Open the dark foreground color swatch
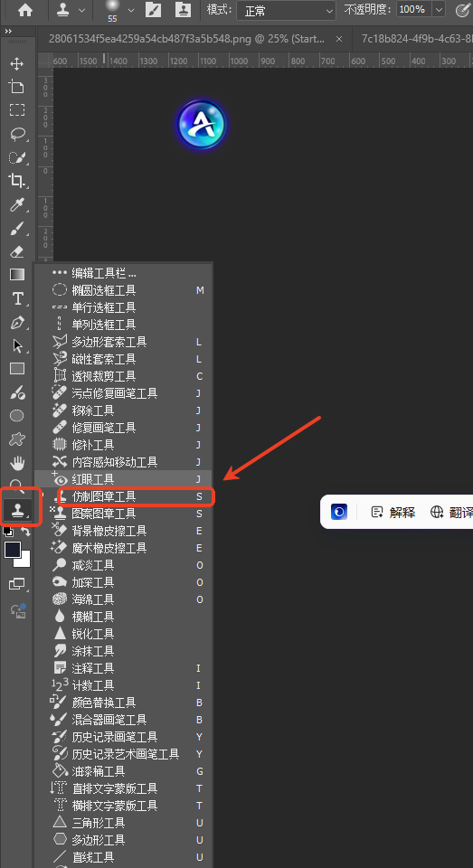 [x=12, y=550]
